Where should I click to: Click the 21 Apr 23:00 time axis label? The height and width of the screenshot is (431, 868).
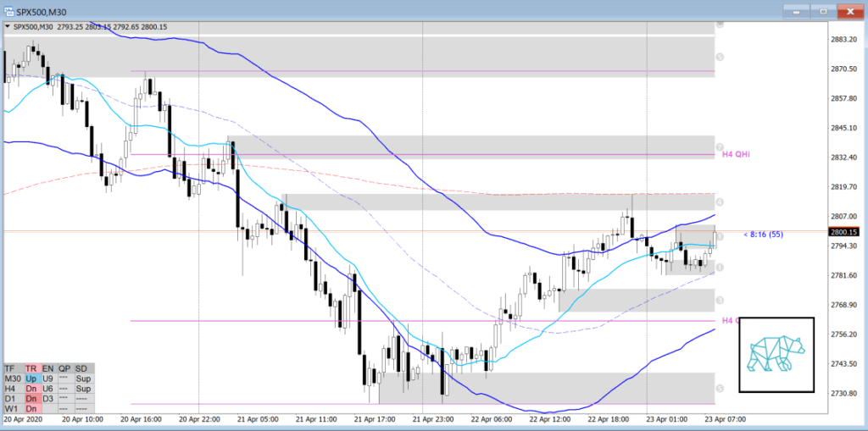432,418
